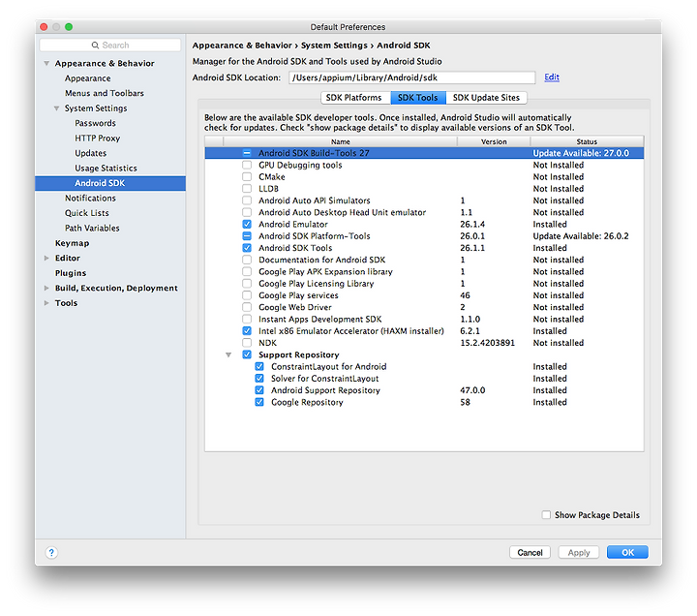Click Android Auto Desktop Head Unit emulator name
Screen dimensions: 697x616
point(343,213)
